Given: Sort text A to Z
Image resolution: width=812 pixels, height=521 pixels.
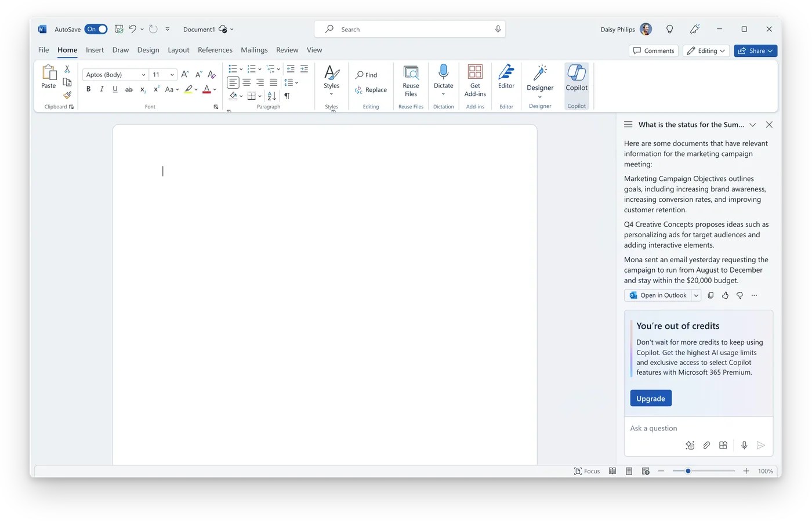Looking at the screenshot, I should click(x=272, y=96).
